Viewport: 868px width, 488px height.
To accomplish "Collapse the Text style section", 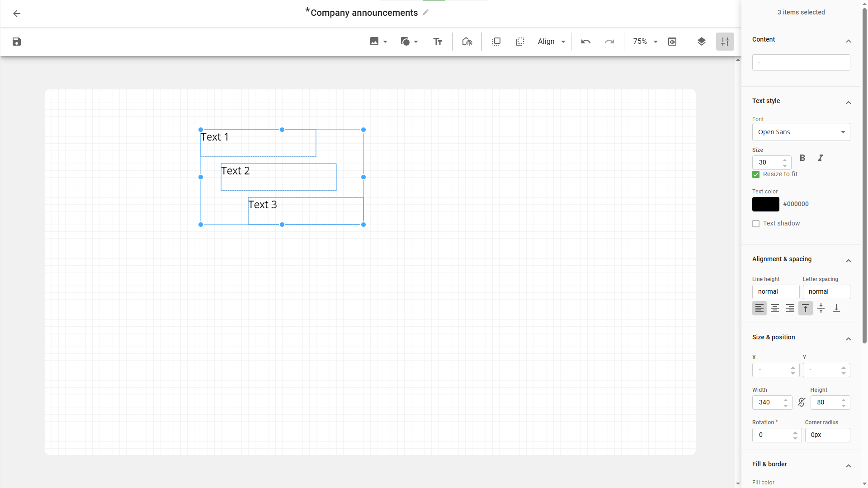I will click(849, 103).
